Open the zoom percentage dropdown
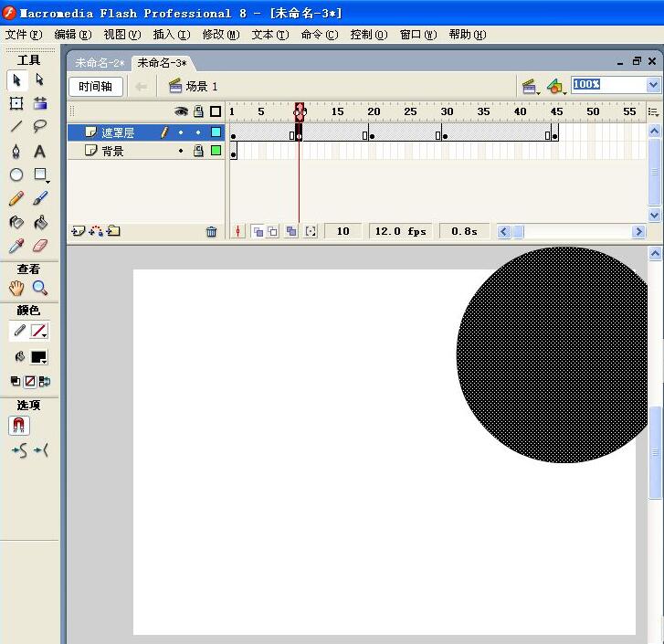664x644 pixels. [x=653, y=85]
